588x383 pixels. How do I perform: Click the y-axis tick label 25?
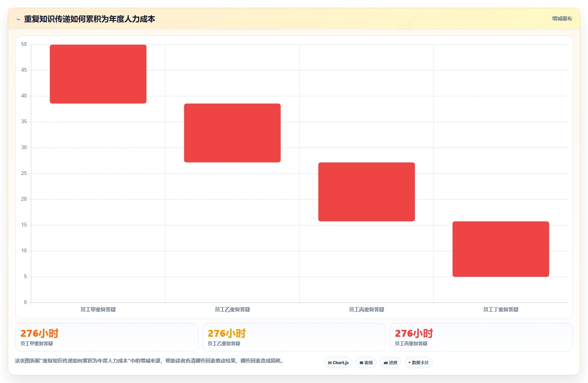(x=24, y=173)
